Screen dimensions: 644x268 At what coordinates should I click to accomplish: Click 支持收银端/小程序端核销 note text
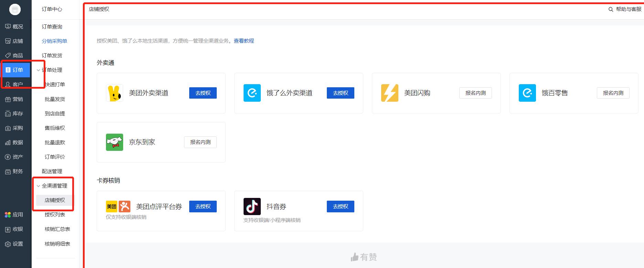(272, 220)
